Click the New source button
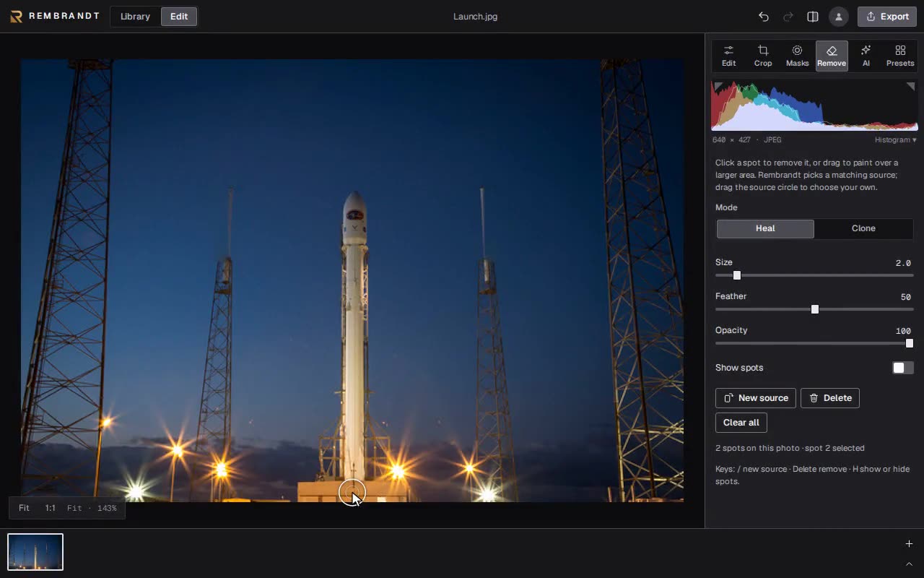 point(756,398)
